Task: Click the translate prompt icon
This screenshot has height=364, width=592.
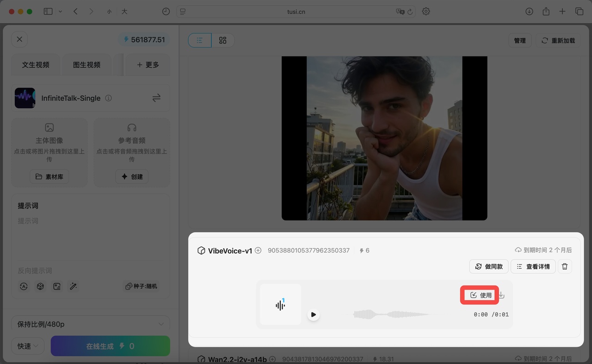Action: tap(24, 286)
